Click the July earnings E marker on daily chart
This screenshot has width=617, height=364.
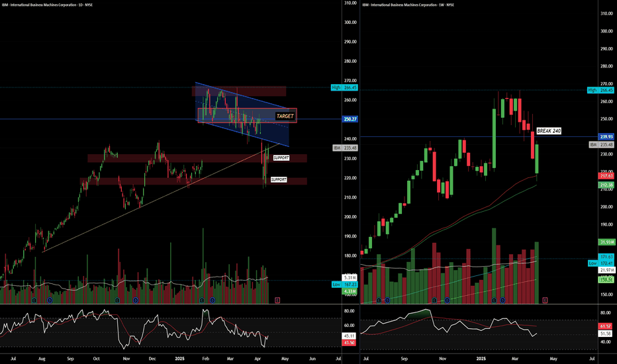(34, 300)
